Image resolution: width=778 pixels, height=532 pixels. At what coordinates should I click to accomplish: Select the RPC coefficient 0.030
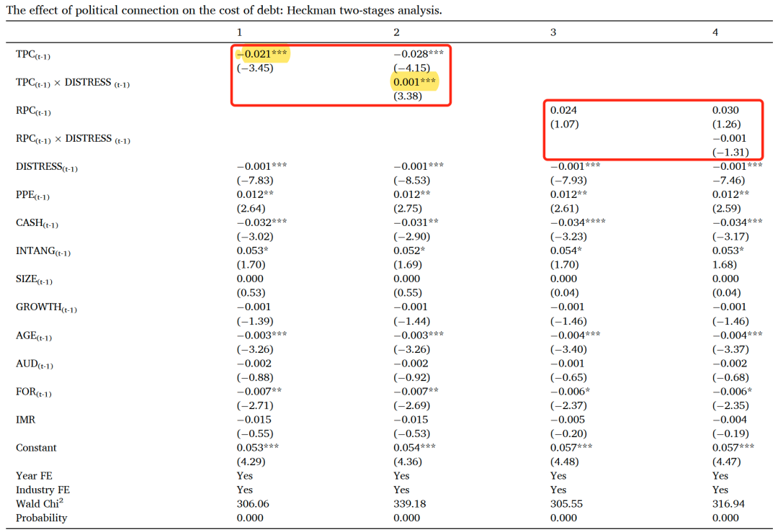pyautogui.click(x=725, y=110)
